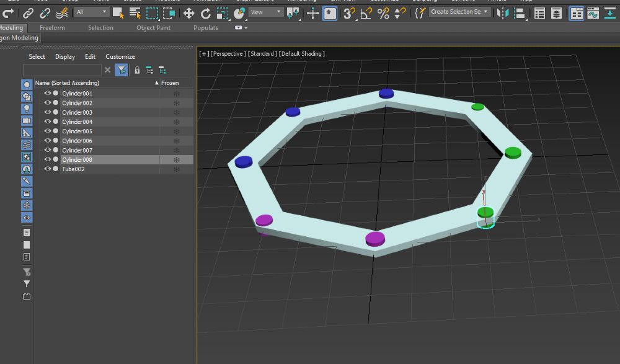Activate the Unlink Selection tool
620x364 pixels.
[45, 14]
